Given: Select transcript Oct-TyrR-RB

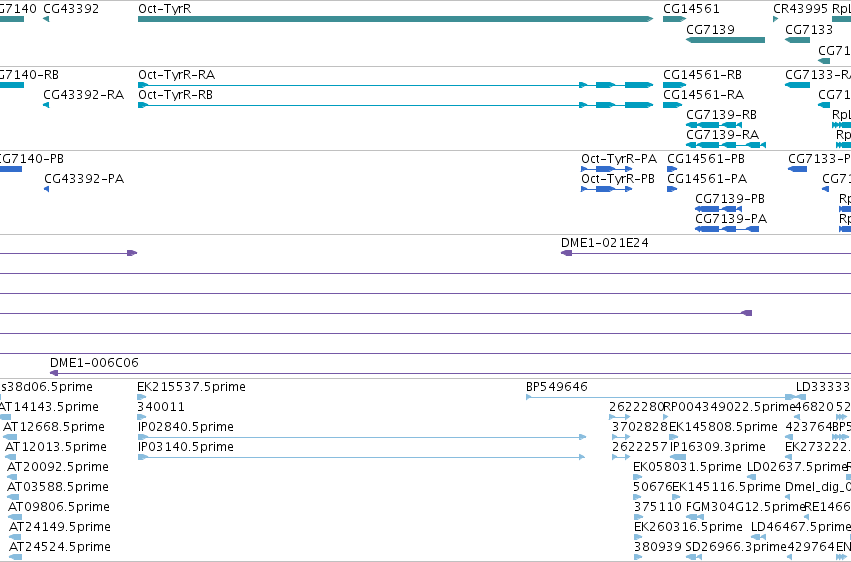Looking at the screenshot, I should pyautogui.click(x=396, y=105).
